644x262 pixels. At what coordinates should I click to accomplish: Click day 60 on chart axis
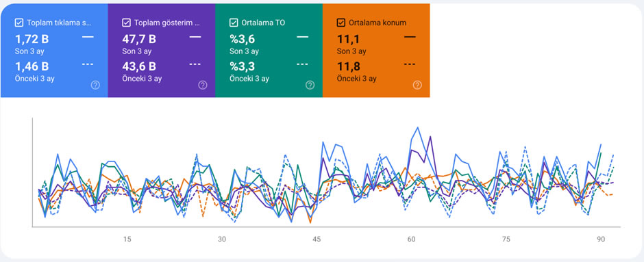click(x=412, y=239)
